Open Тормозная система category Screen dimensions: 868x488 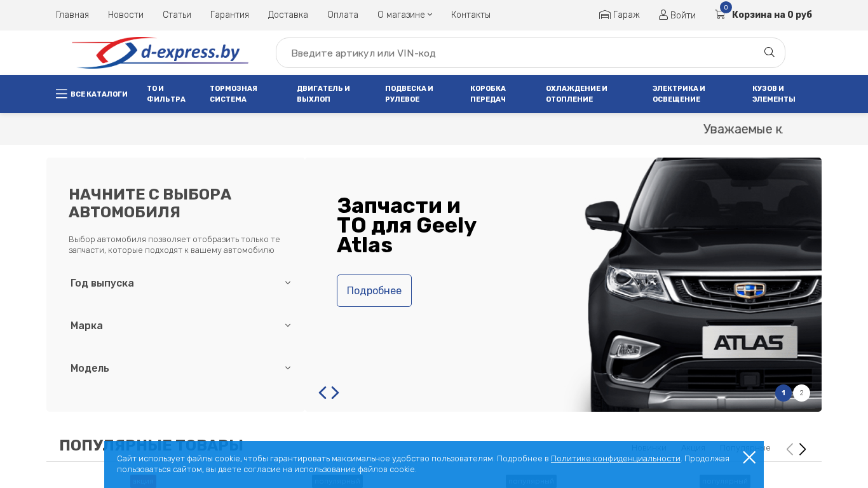(233, 94)
